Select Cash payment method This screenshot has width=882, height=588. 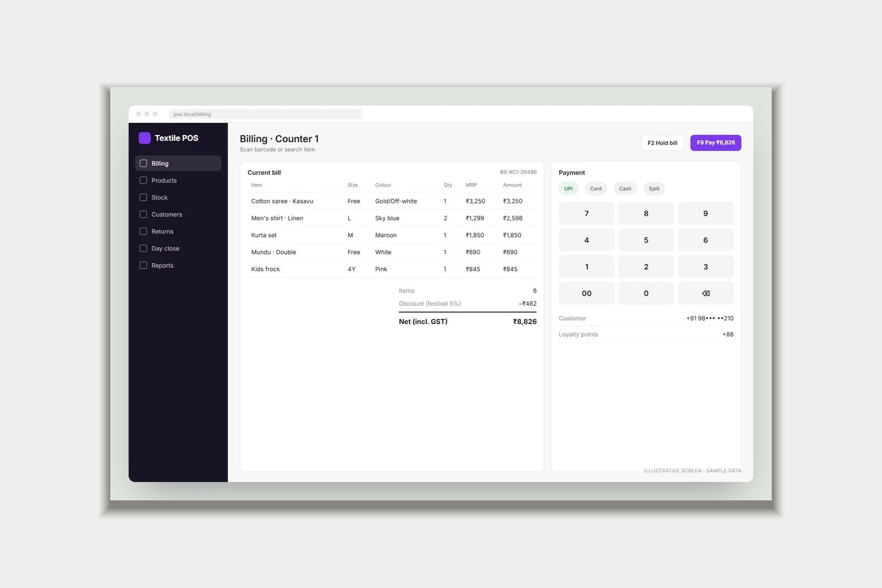point(625,188)
